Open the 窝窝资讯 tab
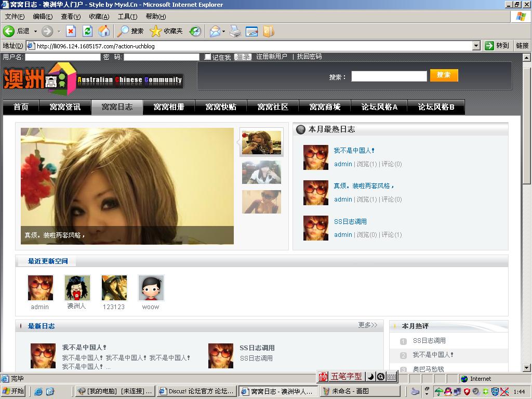Viewport: 532px width, 399px height. point(65,107)
